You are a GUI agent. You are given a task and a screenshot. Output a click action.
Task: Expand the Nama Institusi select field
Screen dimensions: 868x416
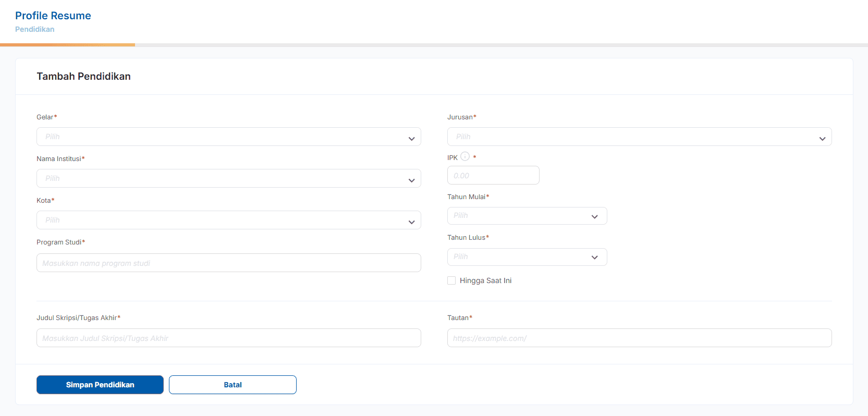[x=219, y=178]
